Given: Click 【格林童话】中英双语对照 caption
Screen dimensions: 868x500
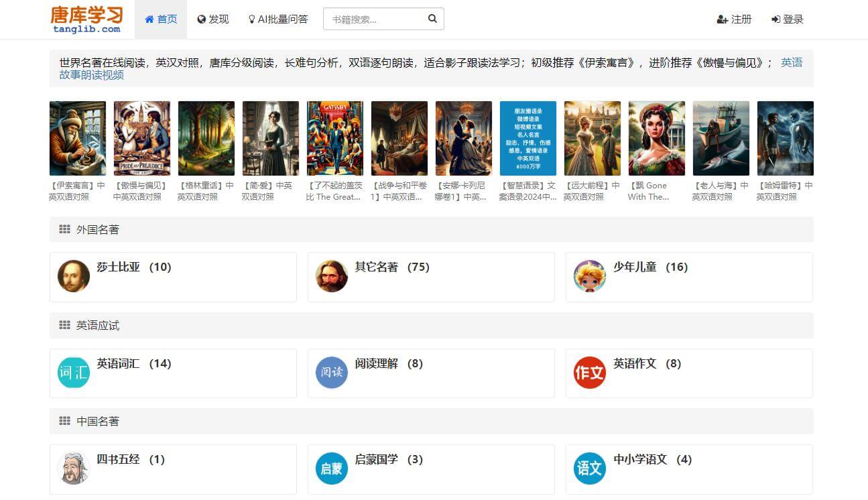Looking at the screenshot, I should 206,191.
